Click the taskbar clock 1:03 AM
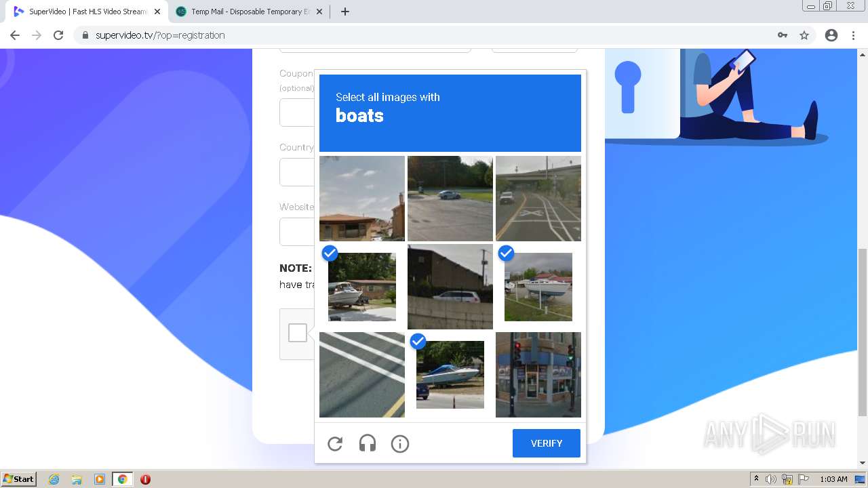This screenshot has height=488, width=868. pos(833,479)
